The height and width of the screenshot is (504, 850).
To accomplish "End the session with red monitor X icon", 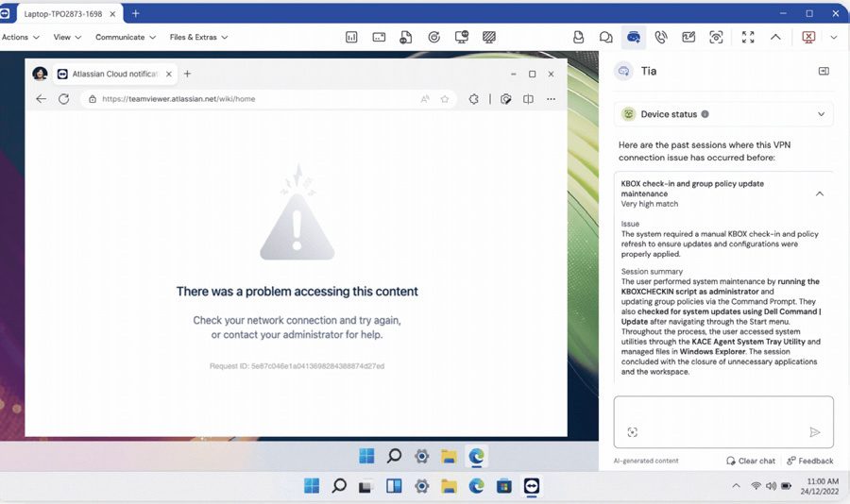I will pyautogui.click(x=808, y=38).
